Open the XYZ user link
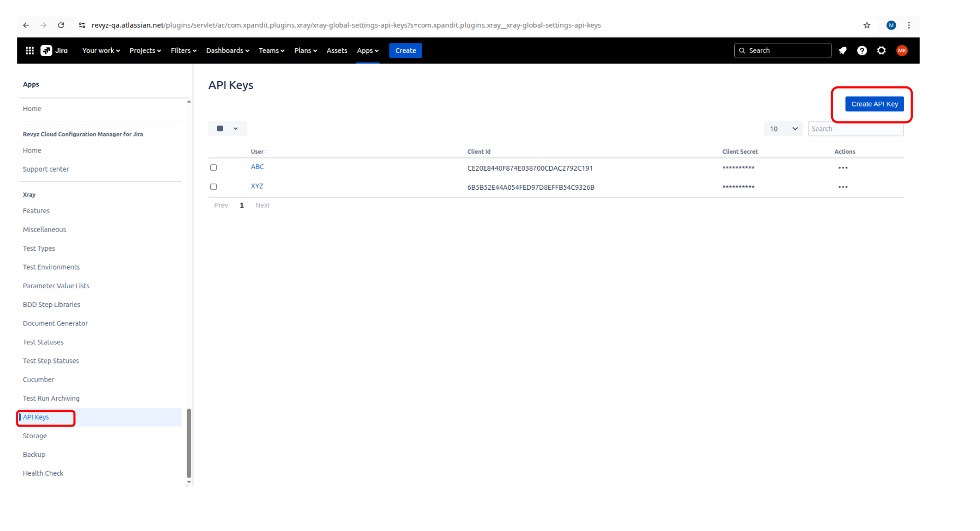The image size is (980, 531). [257, 186]
